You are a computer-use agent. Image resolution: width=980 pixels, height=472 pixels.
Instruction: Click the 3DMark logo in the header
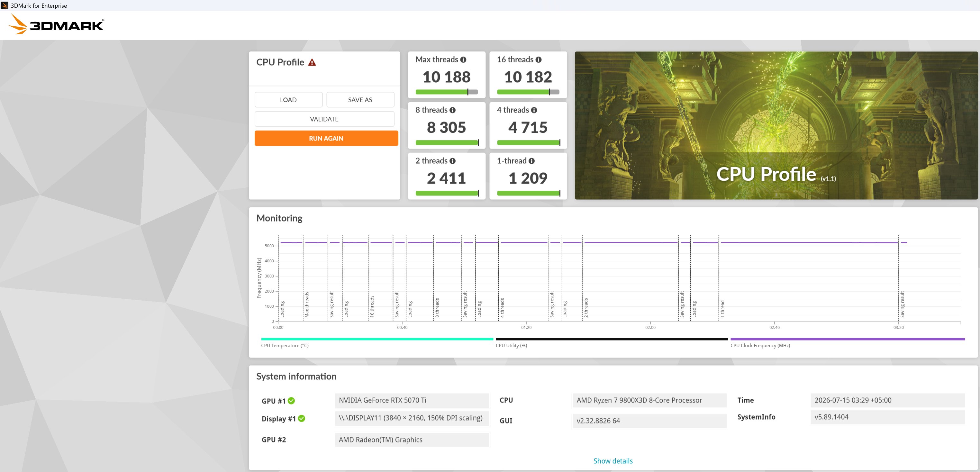click(56, 25)
